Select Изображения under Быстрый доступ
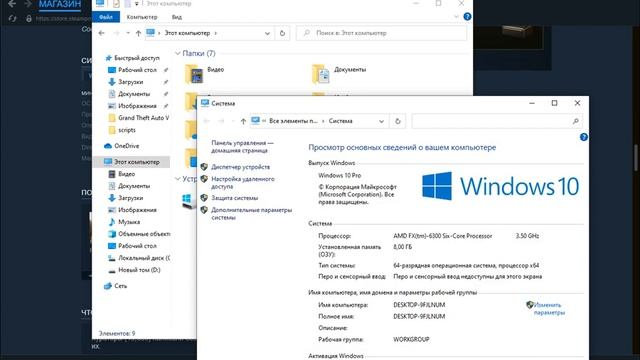The image size is (640, 360). coord(137,106)
